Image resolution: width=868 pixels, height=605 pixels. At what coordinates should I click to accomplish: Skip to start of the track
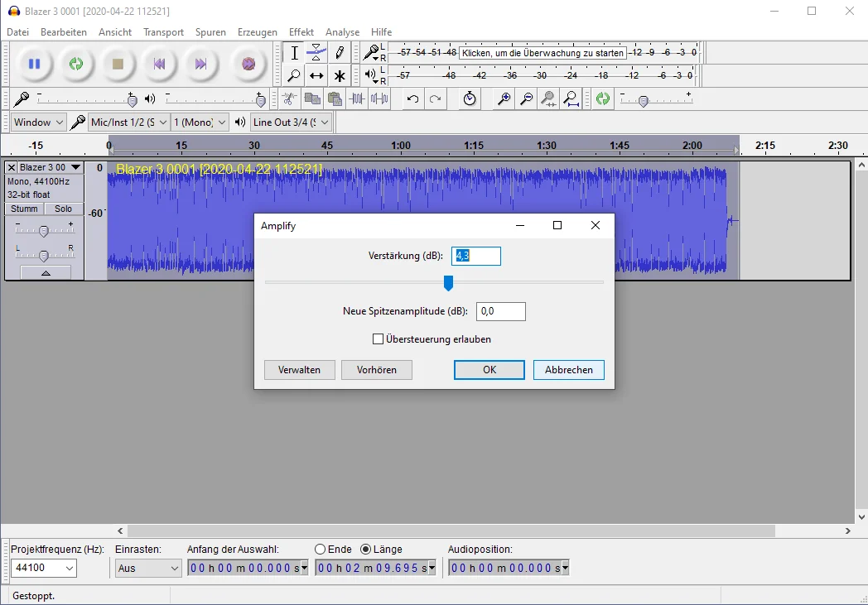click(x=159, y=64)
